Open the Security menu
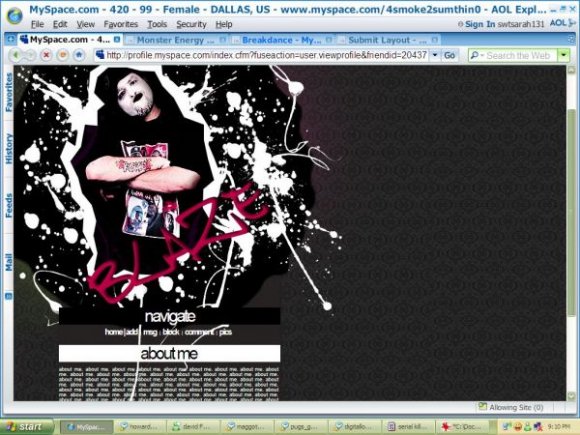 [x=191, y=24]
